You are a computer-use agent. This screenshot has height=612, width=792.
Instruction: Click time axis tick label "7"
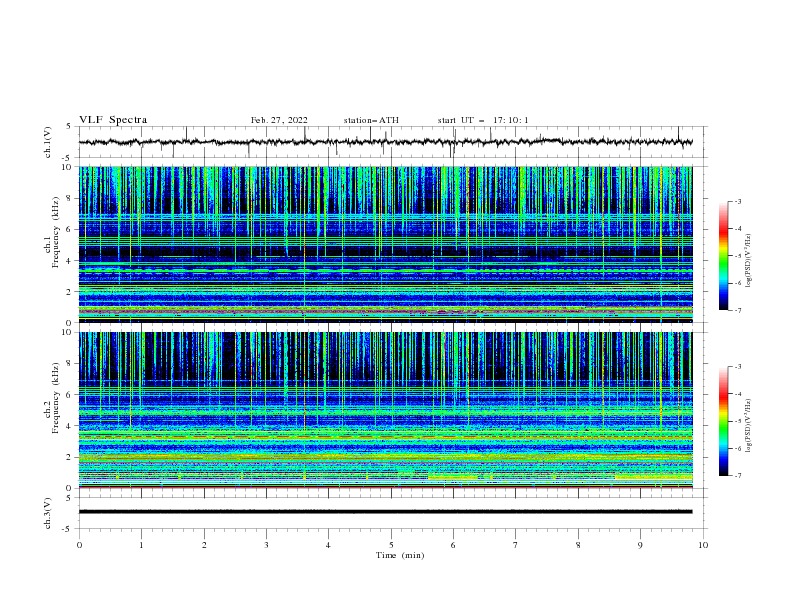(516, 545)
